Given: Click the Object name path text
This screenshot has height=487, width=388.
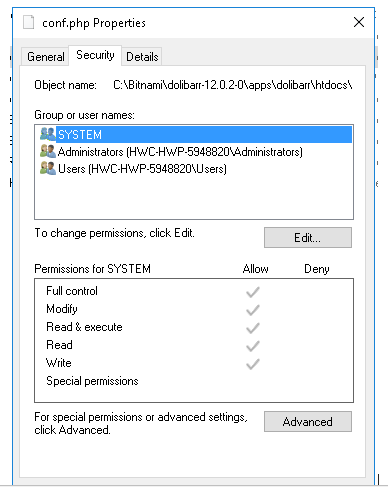Looking at the screenshot, I should tap(233, 85).
